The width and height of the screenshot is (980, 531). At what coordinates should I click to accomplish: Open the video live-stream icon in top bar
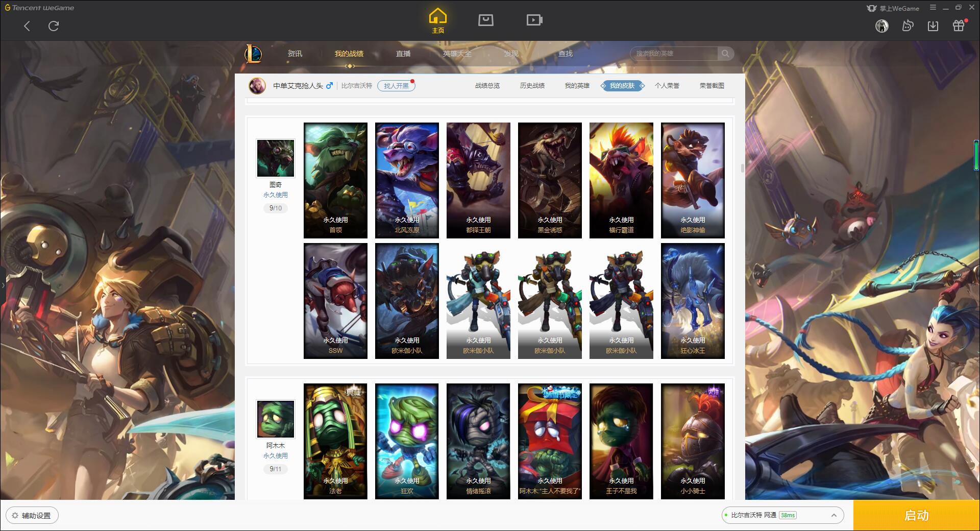(534, 20)
